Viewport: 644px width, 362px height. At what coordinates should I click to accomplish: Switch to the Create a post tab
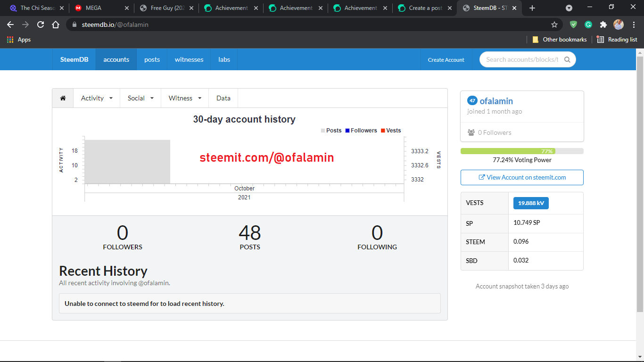pos(424,8)
